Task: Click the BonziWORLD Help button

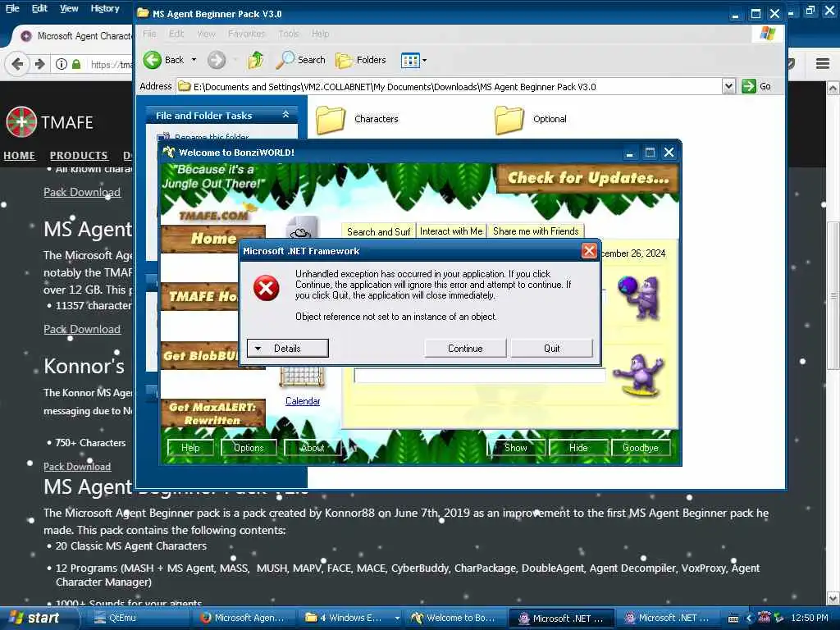Action: (190, 447)
